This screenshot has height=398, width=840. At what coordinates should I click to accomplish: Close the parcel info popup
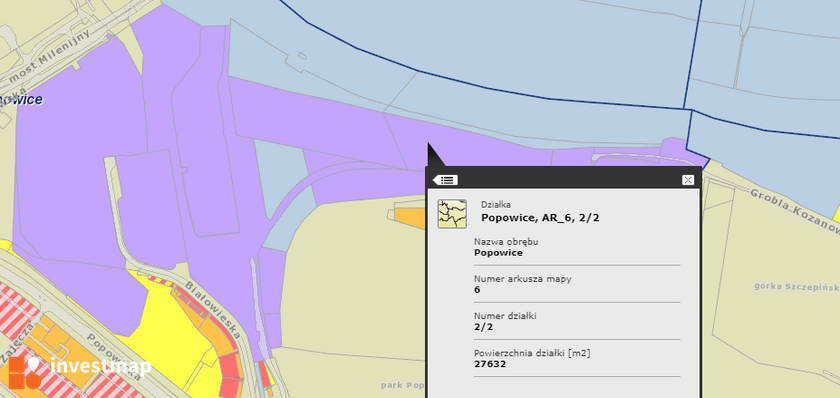[688, 180]
